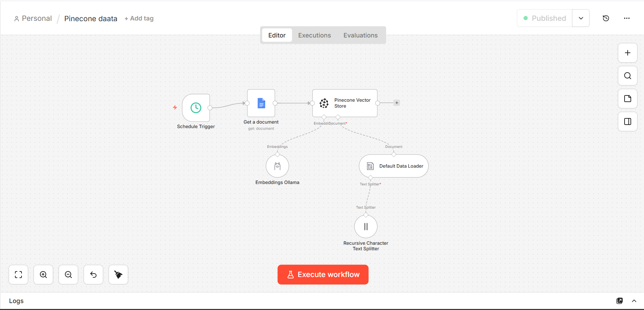Expand the Logs panel chevron

coord(634,301)
